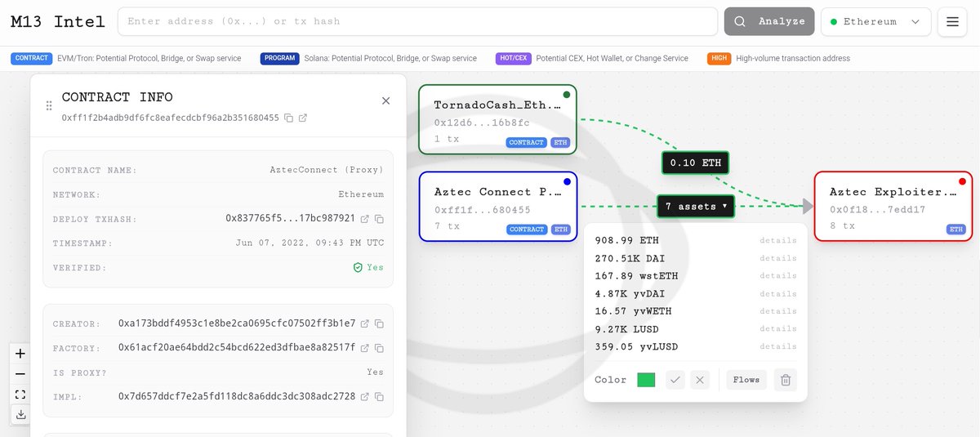Click deploy txhash 0x837765f5...17bc987921
Image resolution: width=980 pixels, height=437 pixels.
(x=291, y=219)
